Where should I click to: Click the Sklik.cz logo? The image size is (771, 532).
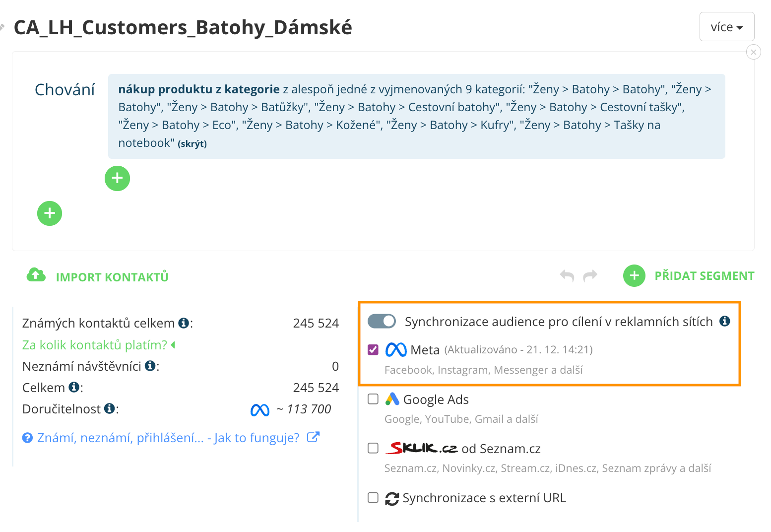420,447
